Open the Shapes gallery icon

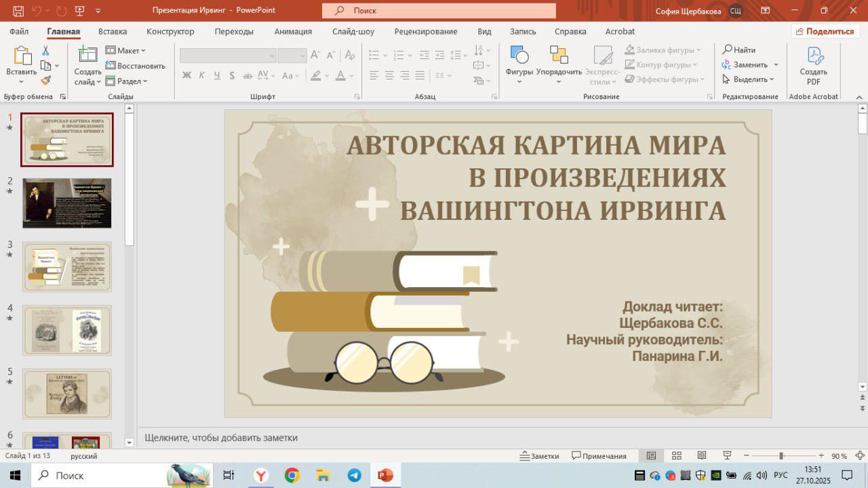[x=519, y=57]
